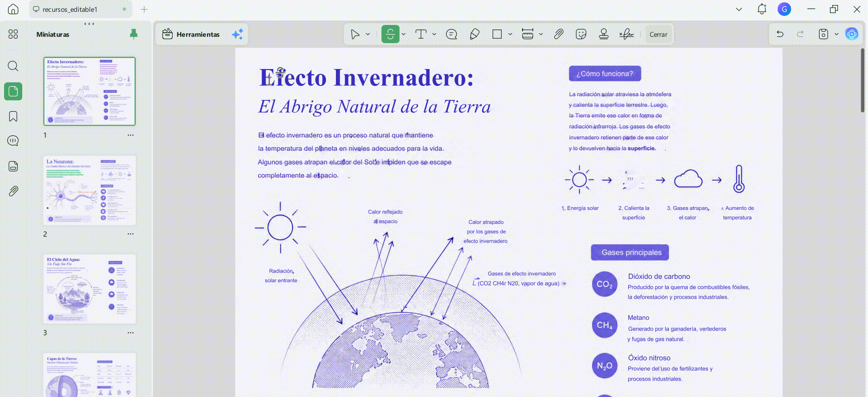Open the thumbnails grid view icon
Viewport: 868px width, 397px height.
point(13,34)
